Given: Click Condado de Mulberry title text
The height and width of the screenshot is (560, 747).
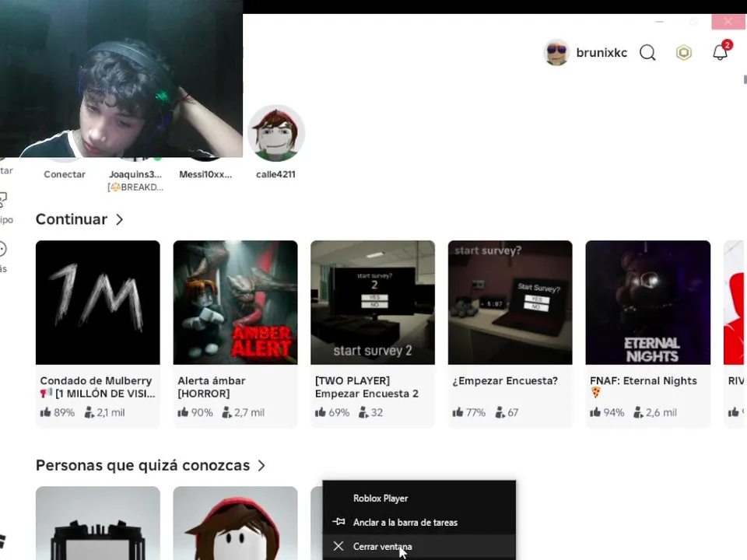Looking at the screenshot, I should (x=98, y=387).
